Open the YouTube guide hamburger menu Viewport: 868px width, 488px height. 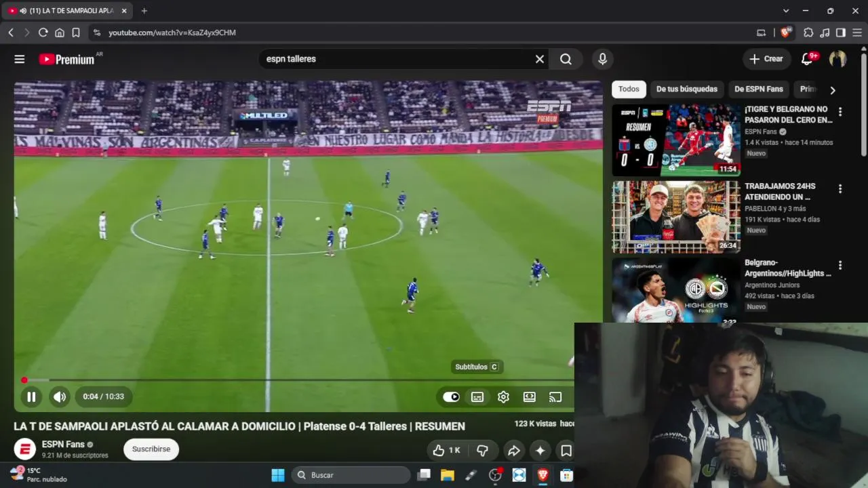[x=20, y=59]
